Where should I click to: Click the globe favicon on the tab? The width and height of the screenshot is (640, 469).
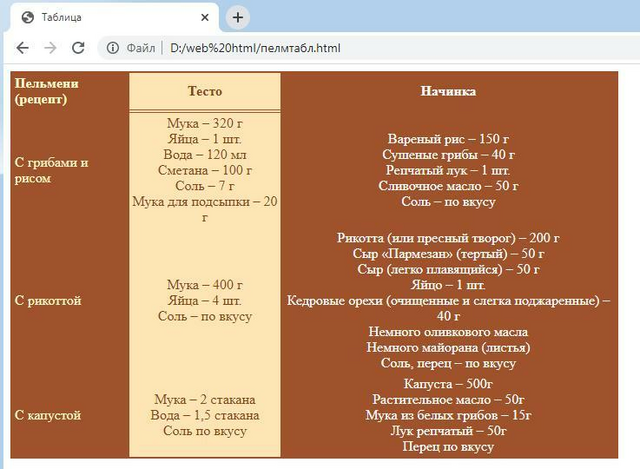point(28,18)
